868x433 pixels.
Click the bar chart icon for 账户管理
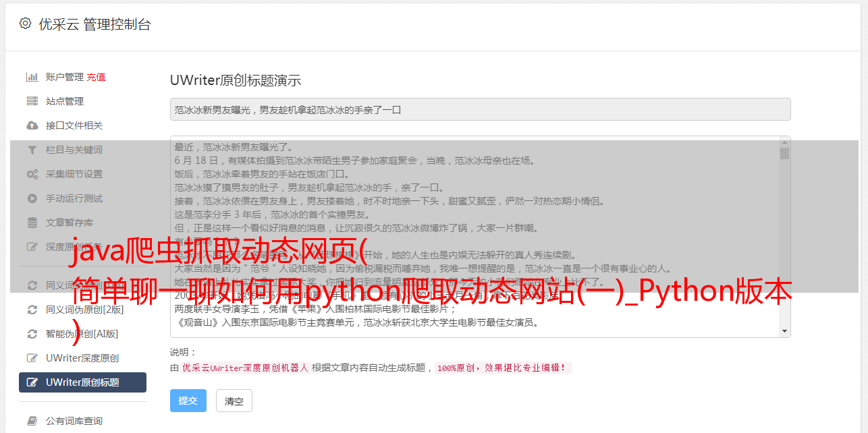click(x=32, y=77)
